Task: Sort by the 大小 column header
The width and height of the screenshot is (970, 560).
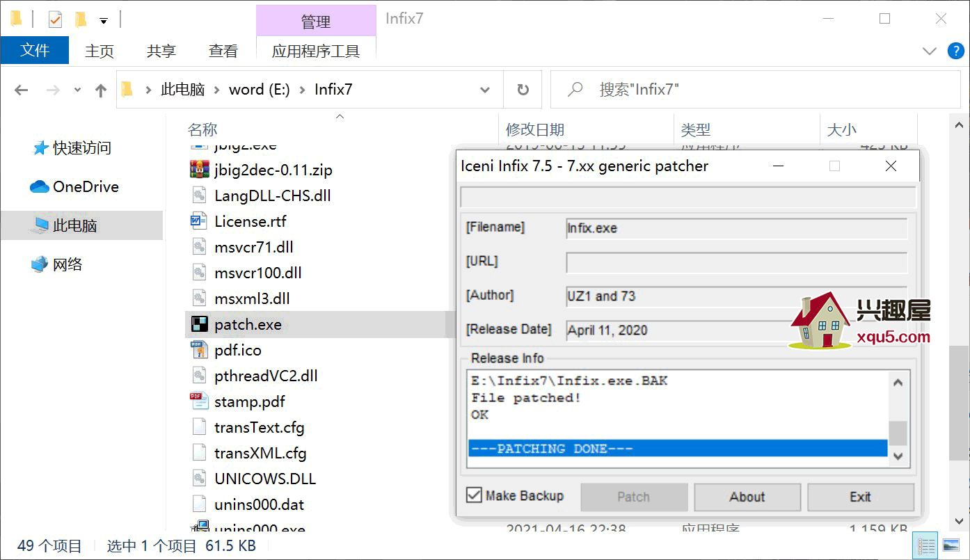Action: point(842,129)
